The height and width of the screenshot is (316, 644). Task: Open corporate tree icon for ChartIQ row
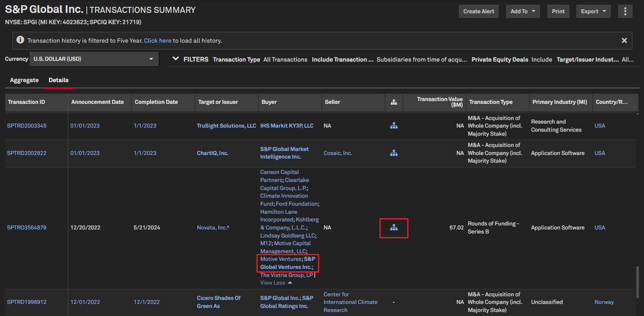click(394, 153)
